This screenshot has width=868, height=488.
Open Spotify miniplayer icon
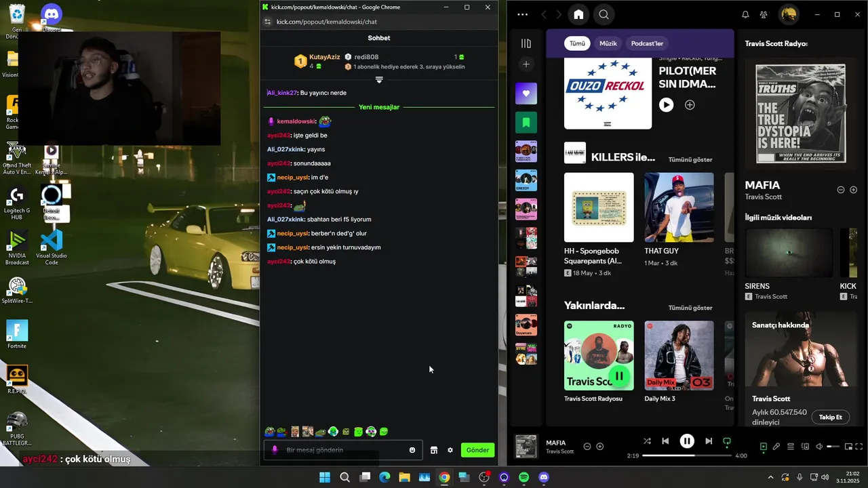[x=848, y=447]
